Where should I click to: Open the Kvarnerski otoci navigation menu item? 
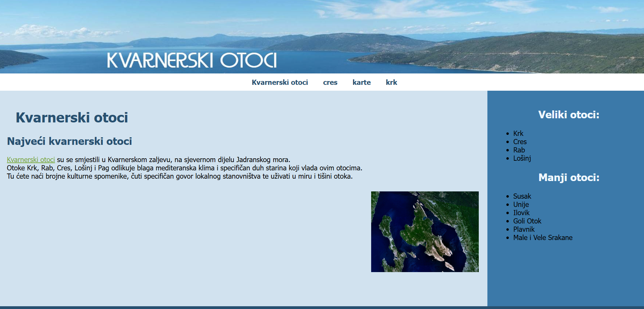(280, 82)
